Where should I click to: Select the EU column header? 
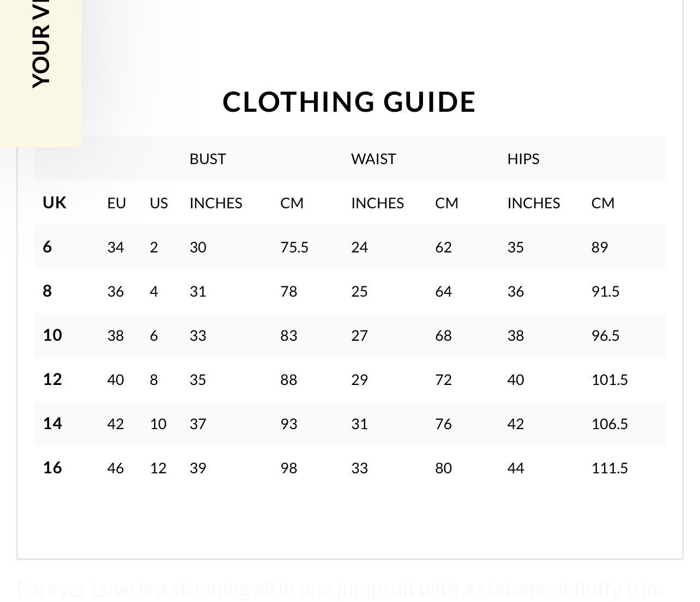coord(117,203)
